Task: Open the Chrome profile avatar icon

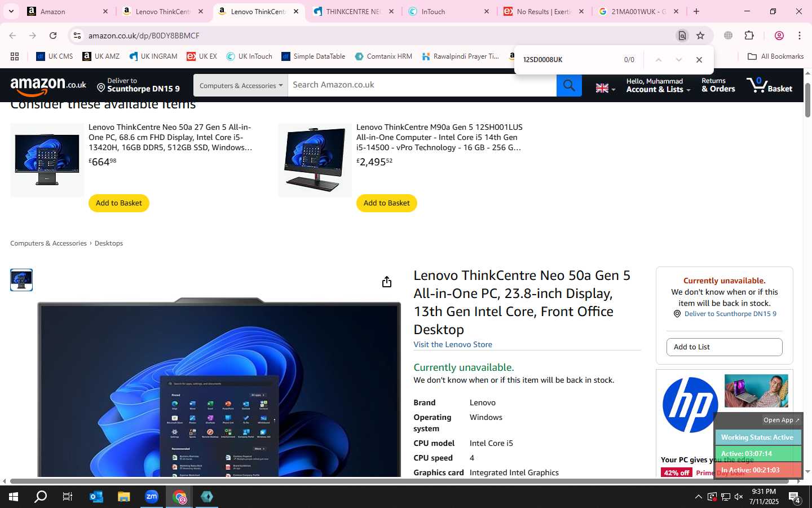Action: pos(779,36)
